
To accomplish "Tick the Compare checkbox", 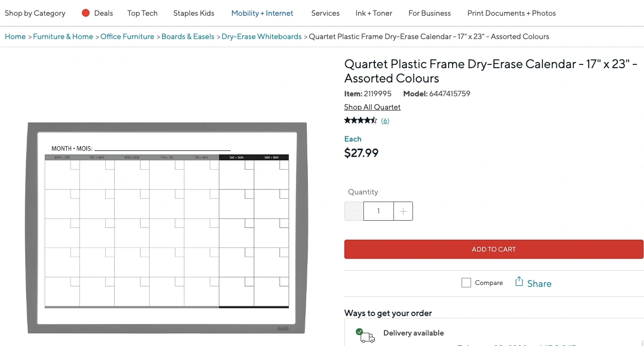I will [466, 283].
